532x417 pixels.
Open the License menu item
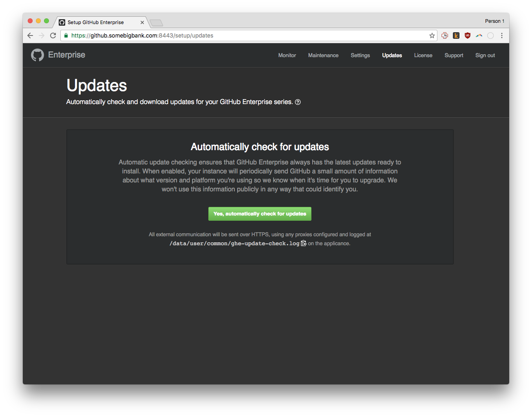pyautogui.click(x=423, y=55)
